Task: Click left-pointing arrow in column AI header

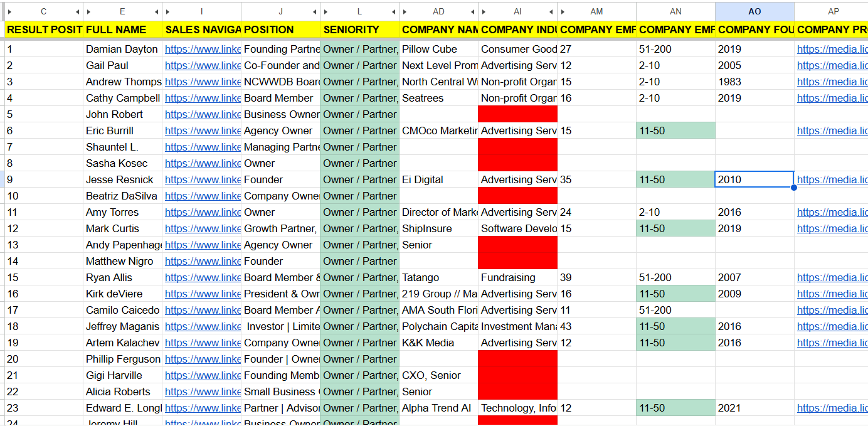Action: point(551,12)
